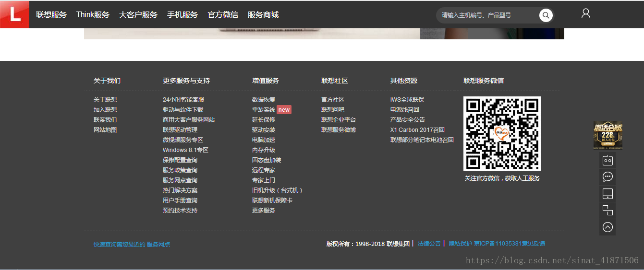Open 驱动与软件下载 link

[x=183, y=110]
